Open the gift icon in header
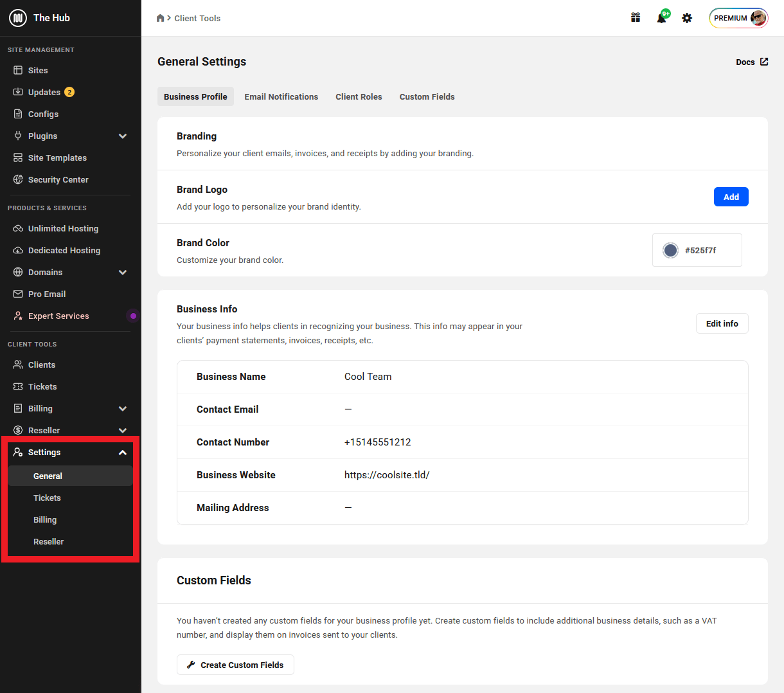Screen dimensions: 784x693 point(636,18)
